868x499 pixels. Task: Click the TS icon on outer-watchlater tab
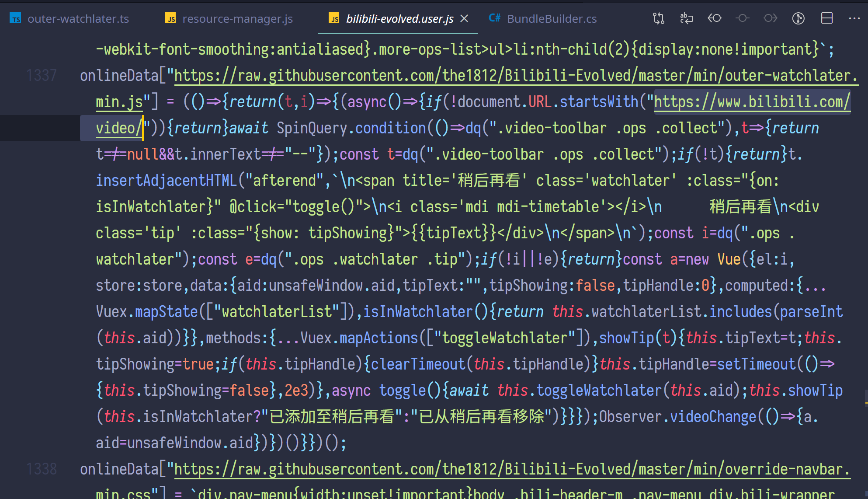click(15, 18)
